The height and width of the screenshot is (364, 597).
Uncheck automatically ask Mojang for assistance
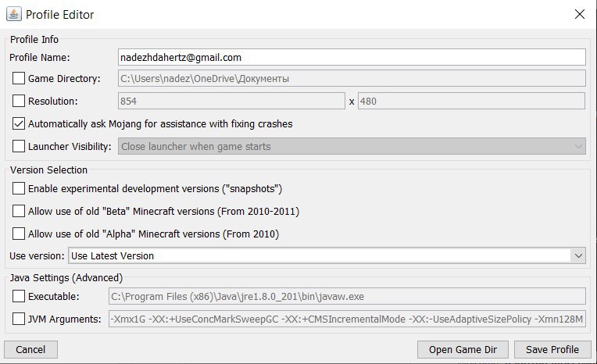19,123
